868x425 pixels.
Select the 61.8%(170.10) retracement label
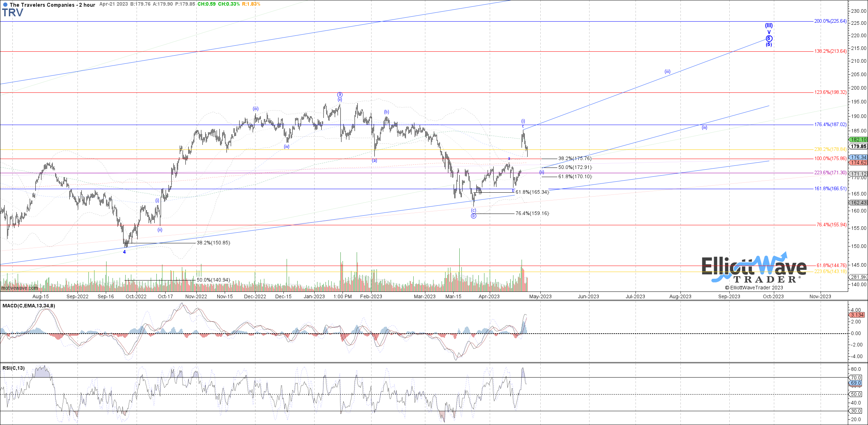pos(575,177)
